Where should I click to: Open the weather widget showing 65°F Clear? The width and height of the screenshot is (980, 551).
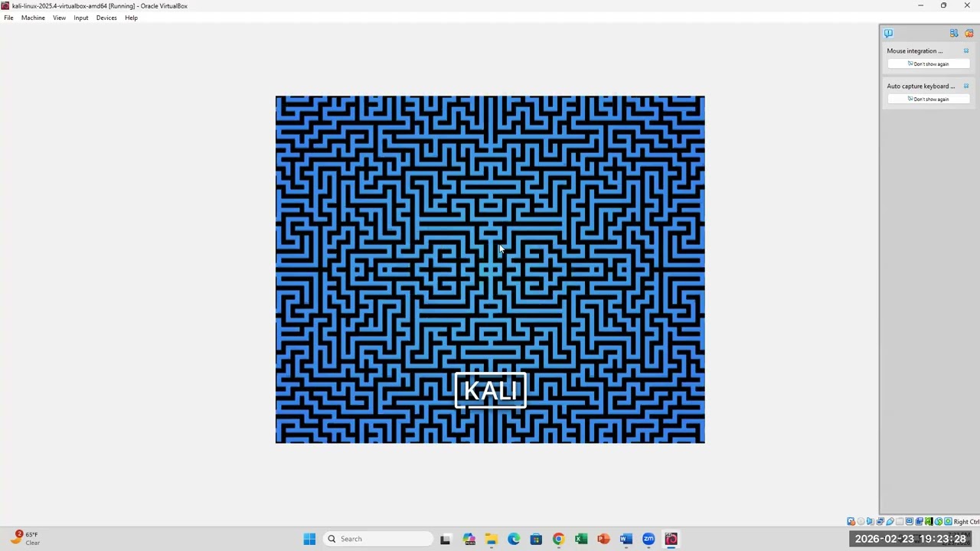coord(24,538)
